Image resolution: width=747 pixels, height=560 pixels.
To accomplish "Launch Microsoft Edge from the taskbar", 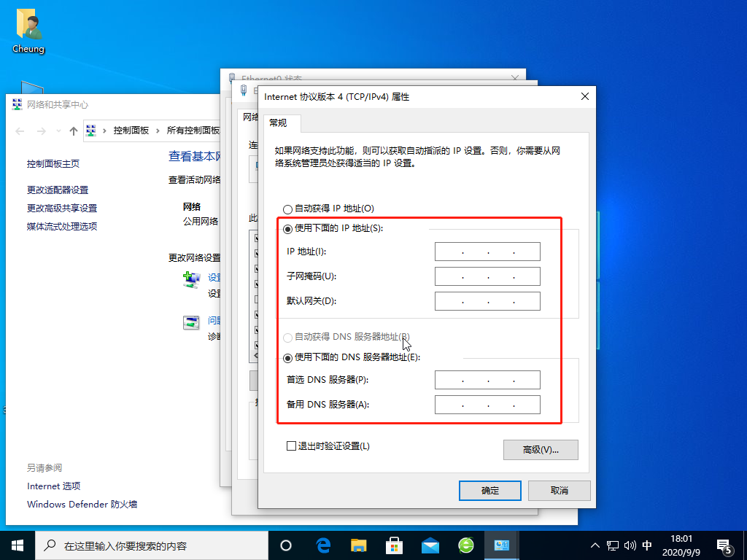I will click(323, 545).
